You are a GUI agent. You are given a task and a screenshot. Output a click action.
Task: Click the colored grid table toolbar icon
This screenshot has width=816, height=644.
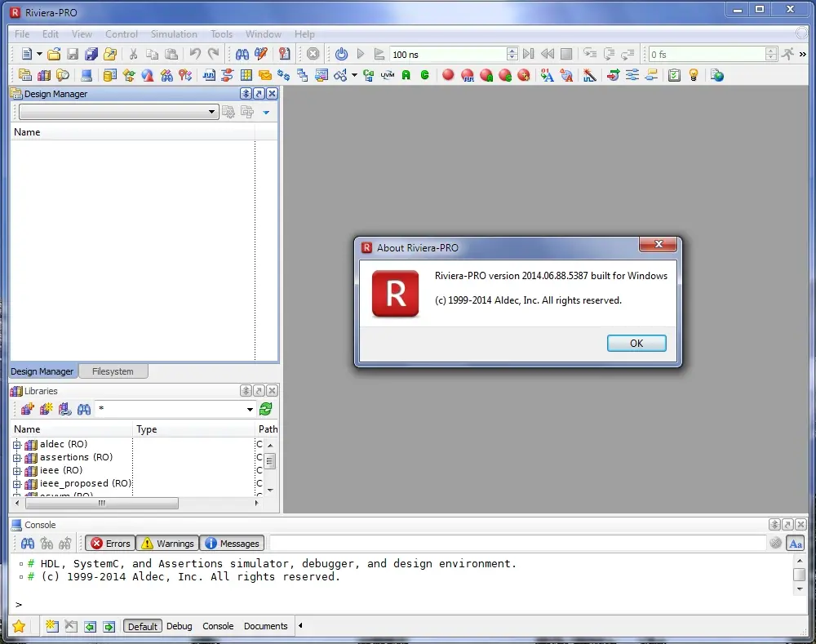point(246,75)
